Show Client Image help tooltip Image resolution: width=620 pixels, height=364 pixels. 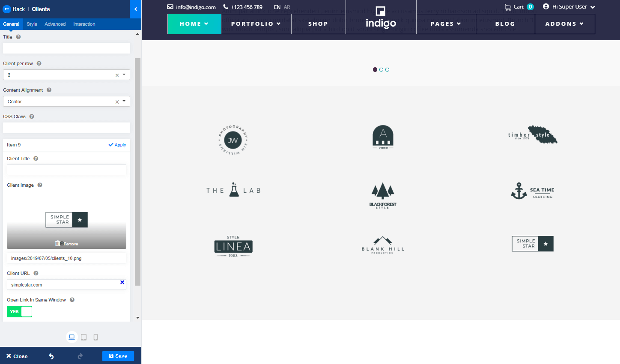[40, 185]
